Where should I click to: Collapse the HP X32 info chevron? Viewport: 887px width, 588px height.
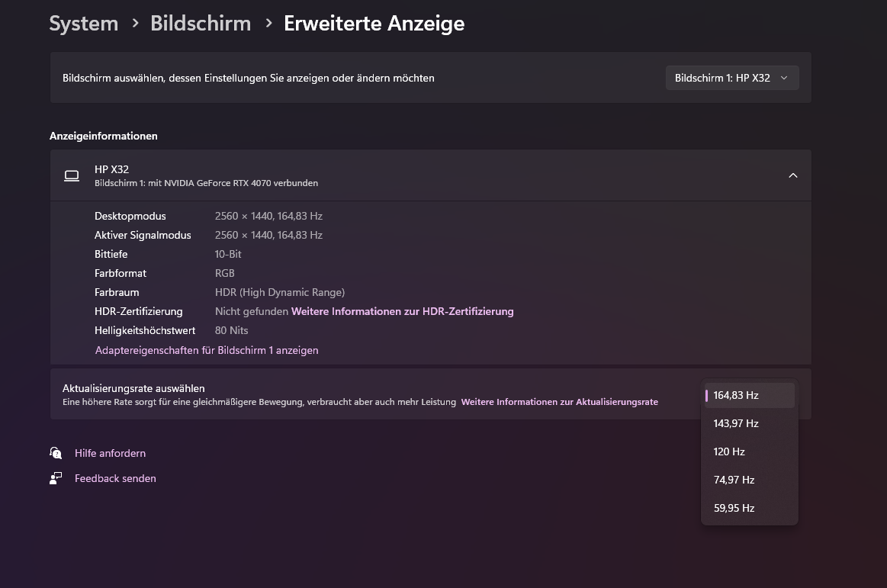click(792, 175)
